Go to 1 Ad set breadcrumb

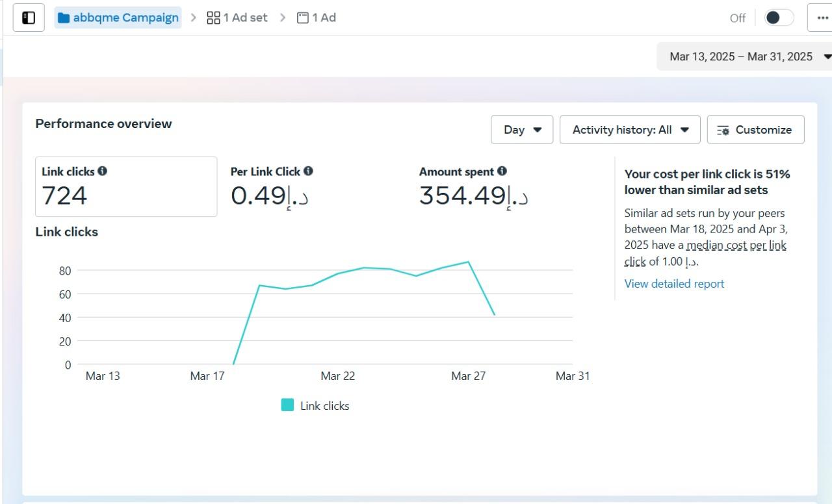pos(237,18)
